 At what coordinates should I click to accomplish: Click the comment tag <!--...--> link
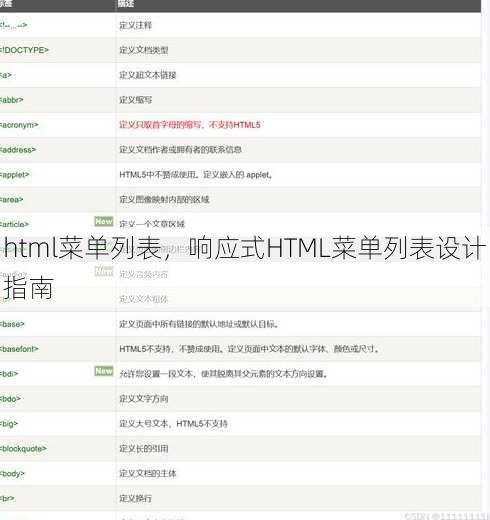tap(14, 25)
